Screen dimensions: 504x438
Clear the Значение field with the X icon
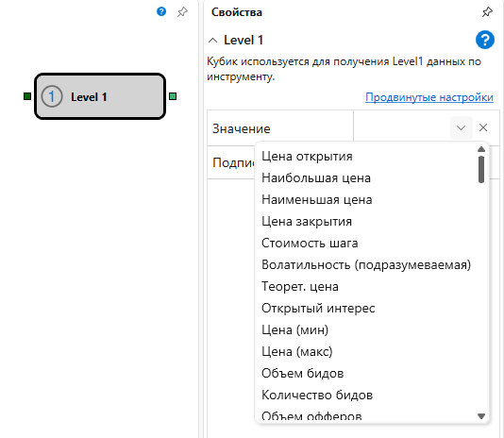click(x=483, y=127)
